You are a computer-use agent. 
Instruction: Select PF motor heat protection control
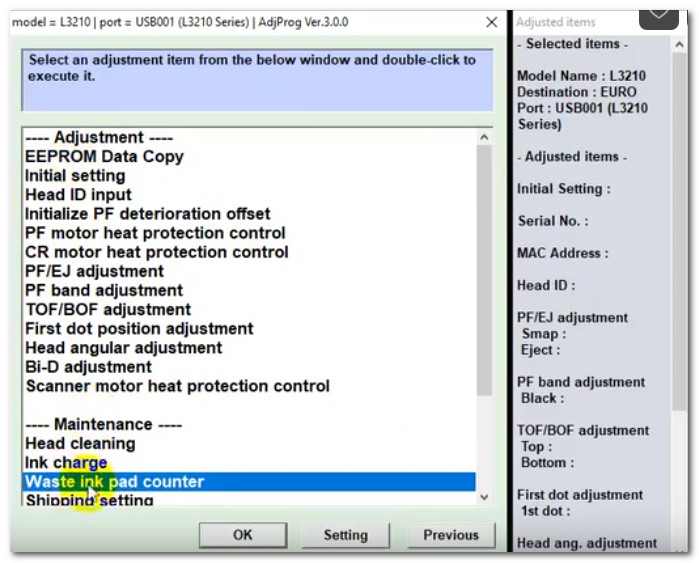click(155, 233)
